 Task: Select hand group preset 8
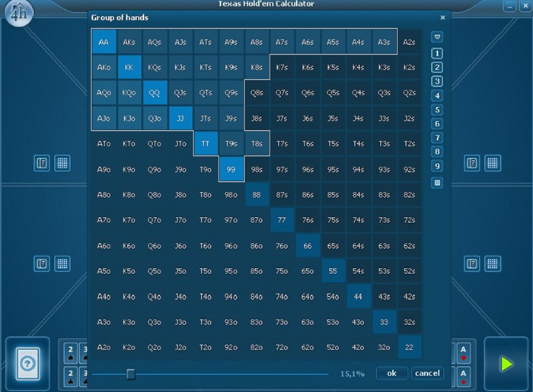point(437,151)
